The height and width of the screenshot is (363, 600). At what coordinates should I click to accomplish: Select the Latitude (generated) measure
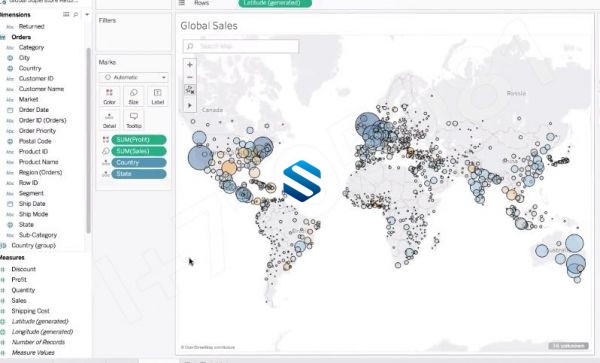[40, 321]
